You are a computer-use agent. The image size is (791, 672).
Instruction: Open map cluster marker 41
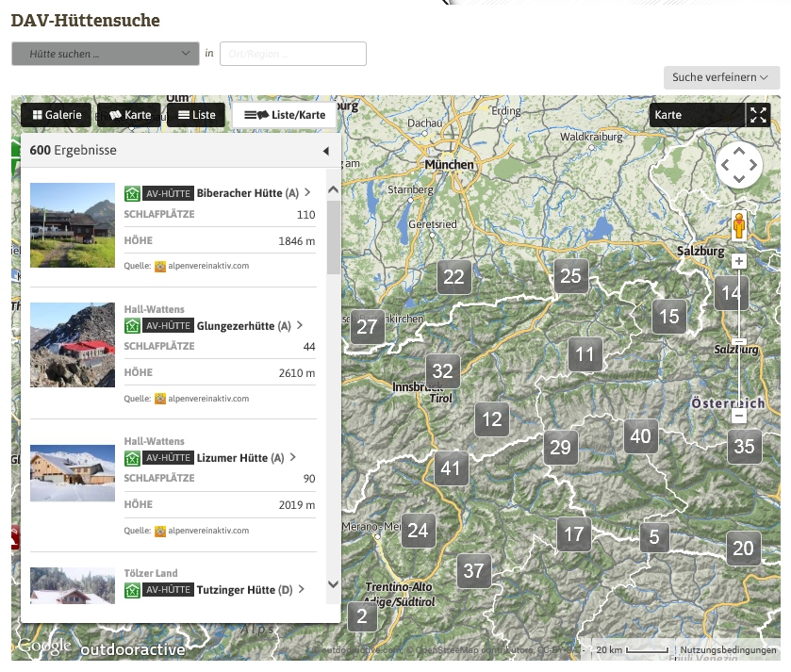(x=451, y=468)
